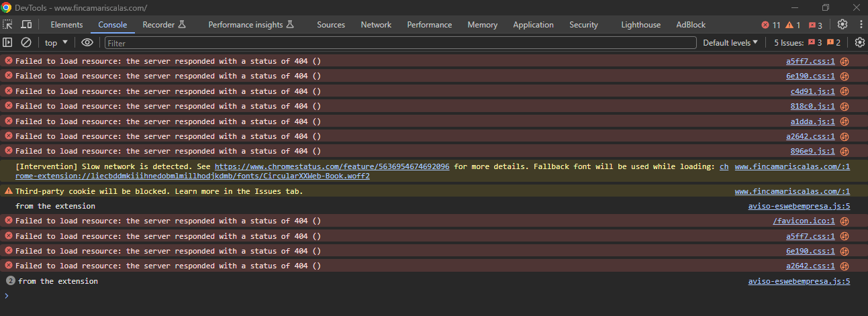Open DevTools settings gear in the main toolbar
Image resolution: width=868 pixels, height=316 pixels.
click(842, 25)
